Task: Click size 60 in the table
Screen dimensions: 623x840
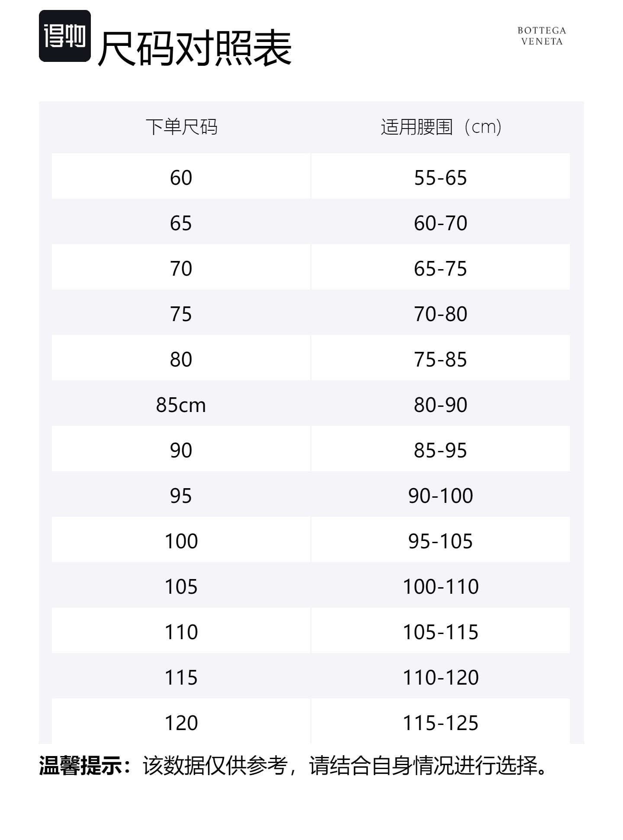Action: 181,177
